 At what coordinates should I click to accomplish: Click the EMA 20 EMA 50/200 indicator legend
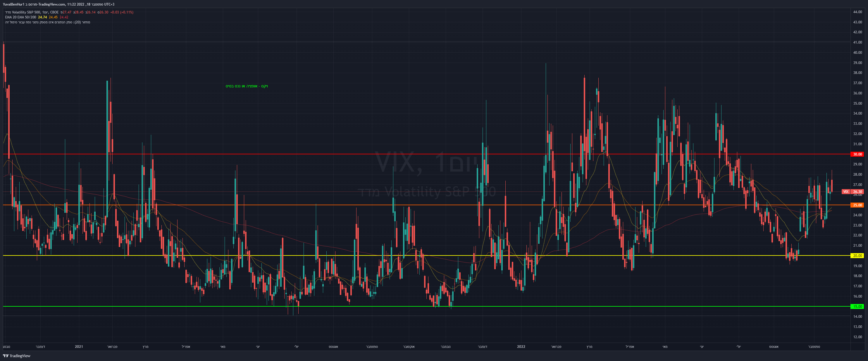[x=20, y=17]
